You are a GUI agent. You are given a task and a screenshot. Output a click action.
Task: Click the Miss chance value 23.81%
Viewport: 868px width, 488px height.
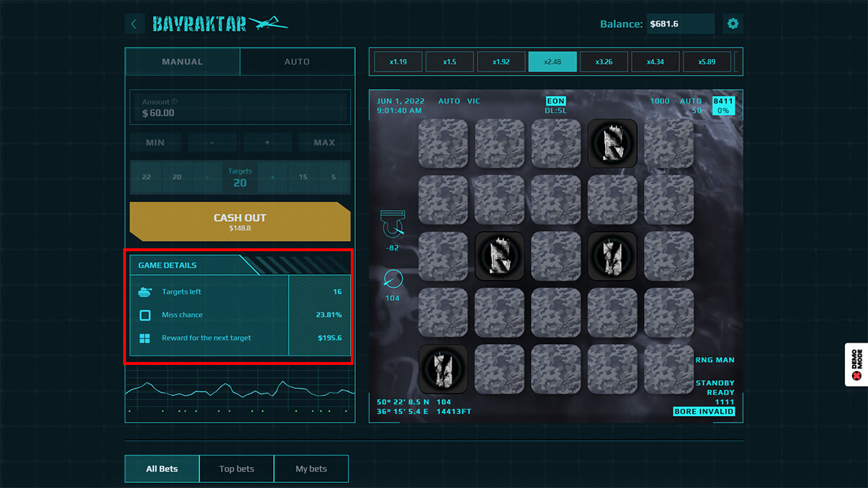click(x=328, y=315)
